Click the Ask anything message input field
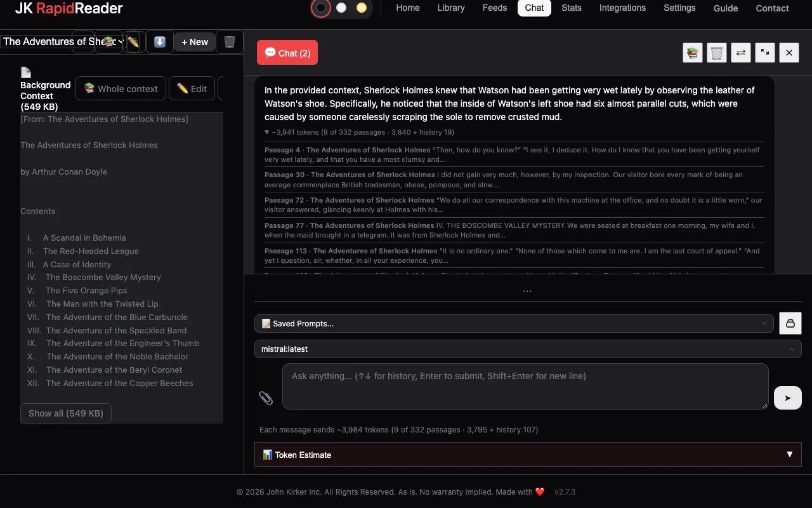 point(525,386)
